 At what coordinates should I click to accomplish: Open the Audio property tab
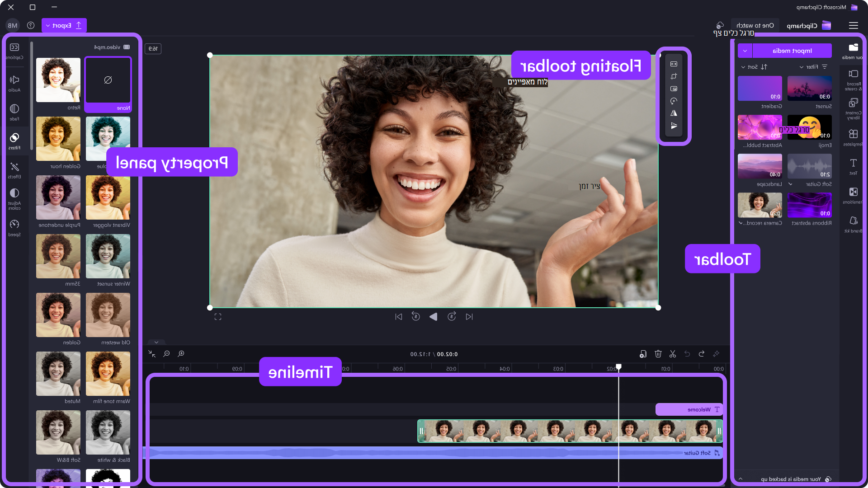[x=14, y=83]
